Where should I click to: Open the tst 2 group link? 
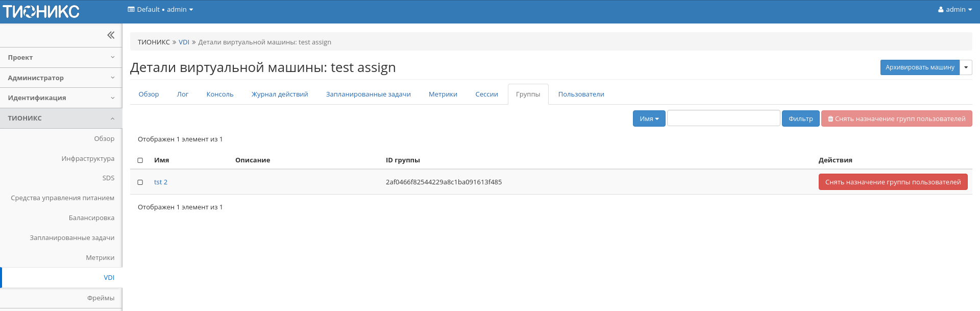click(161, 182)
